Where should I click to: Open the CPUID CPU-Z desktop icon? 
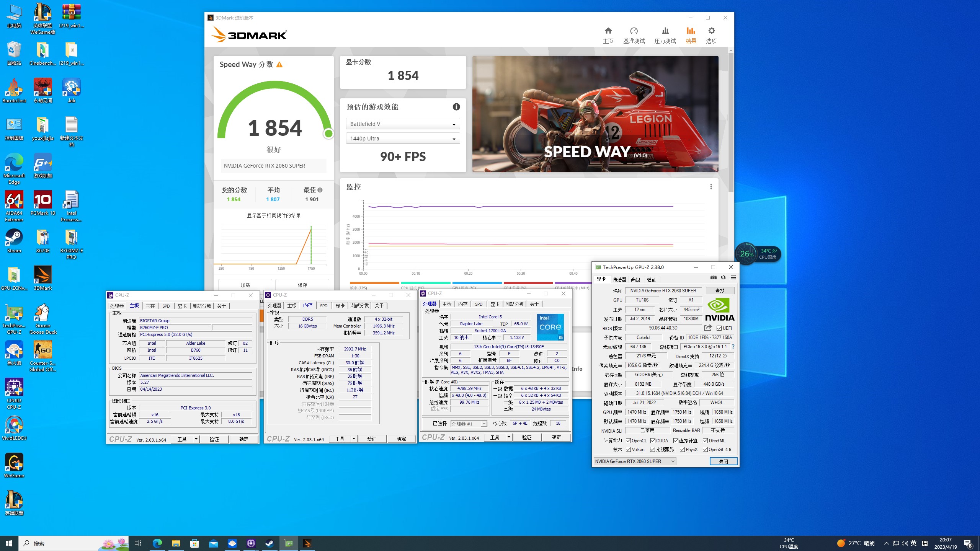(14, 394)
